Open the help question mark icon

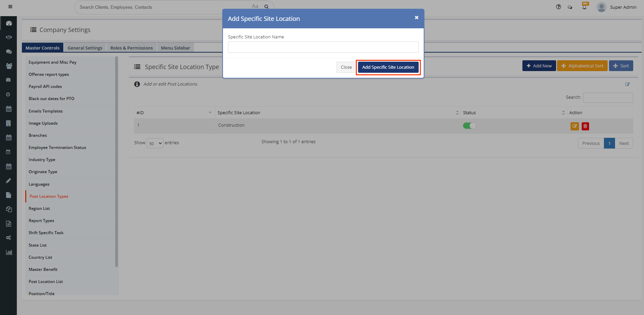tap(558, 7)
